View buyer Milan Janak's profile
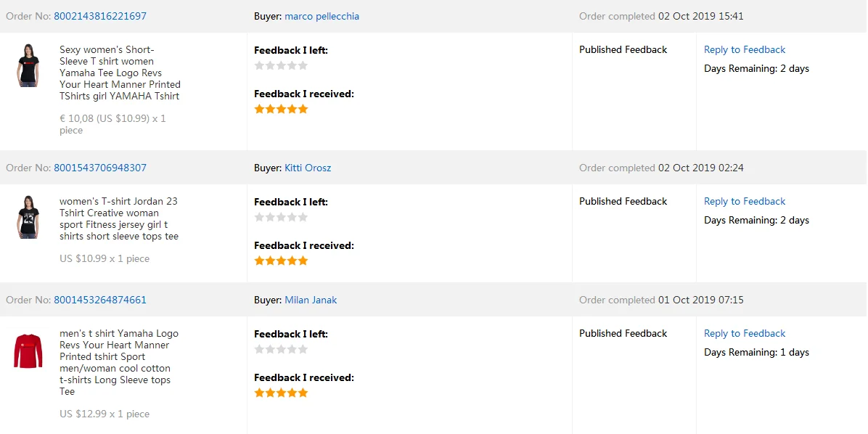The width and height of the screenshot is (868, 434). click(x=311, y=300)
